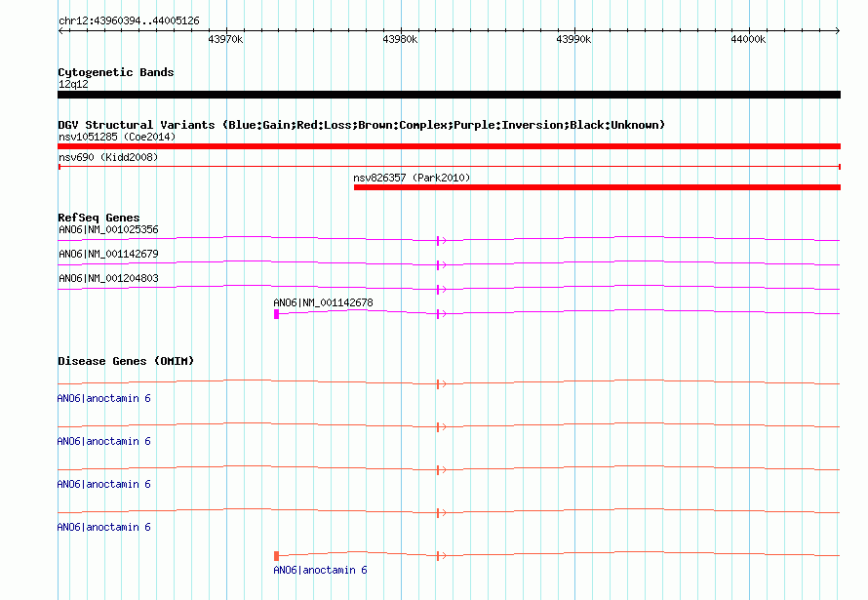Image resolution: width=868 pixels, height=600 pixels.
Task: Click the exon arrow marker on NM_001025356
Action: [x=441, y=241]
